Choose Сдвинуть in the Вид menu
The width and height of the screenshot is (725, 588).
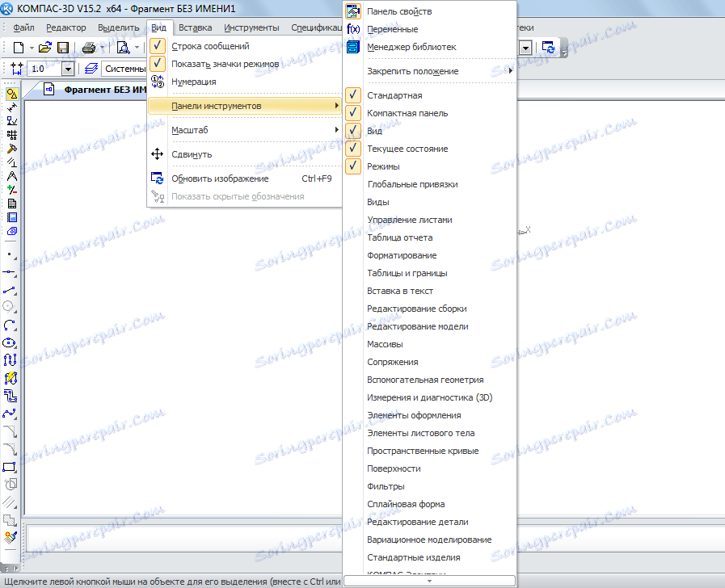point(245,154)
